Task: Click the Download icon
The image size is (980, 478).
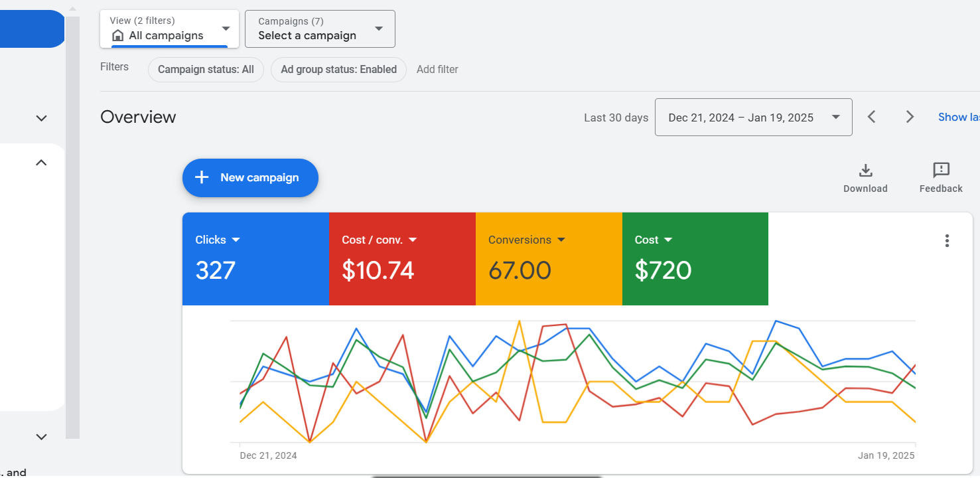Action: click(865, 171)
